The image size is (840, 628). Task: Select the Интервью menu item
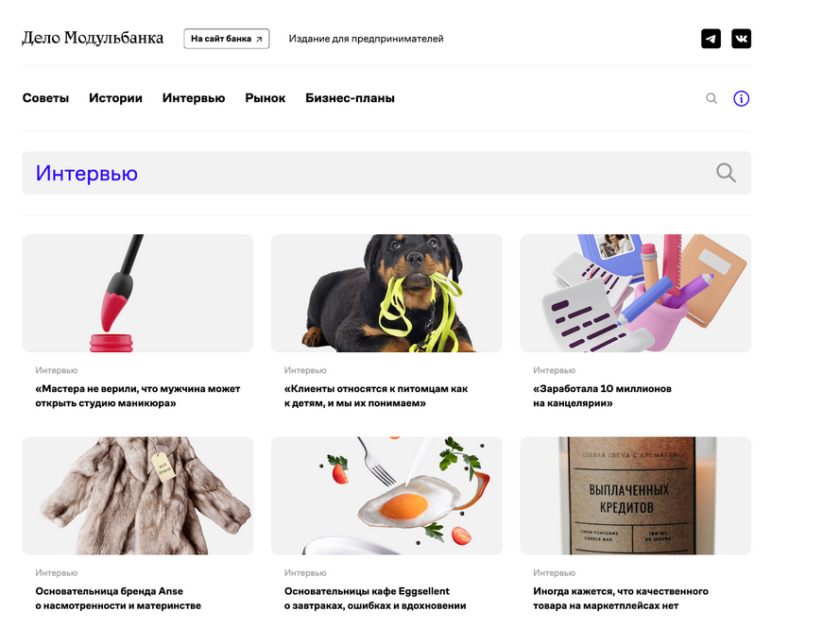pos(194,98)
